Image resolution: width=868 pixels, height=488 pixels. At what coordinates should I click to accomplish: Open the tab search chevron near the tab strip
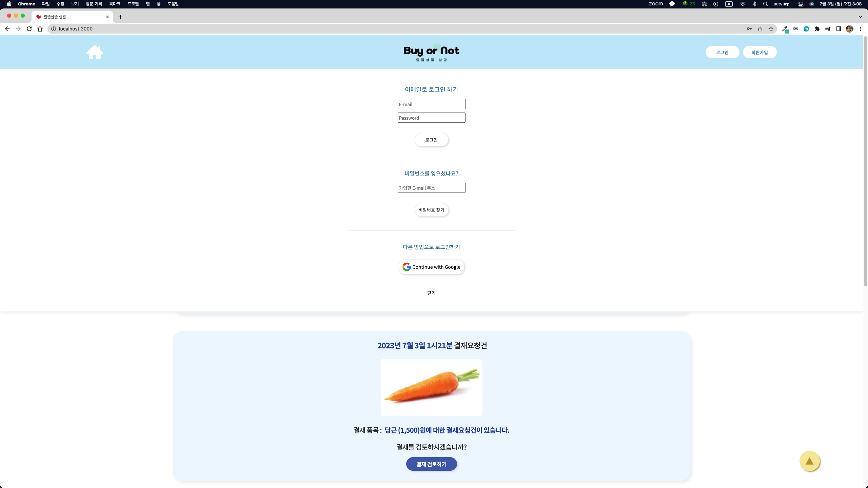point(860,17)
